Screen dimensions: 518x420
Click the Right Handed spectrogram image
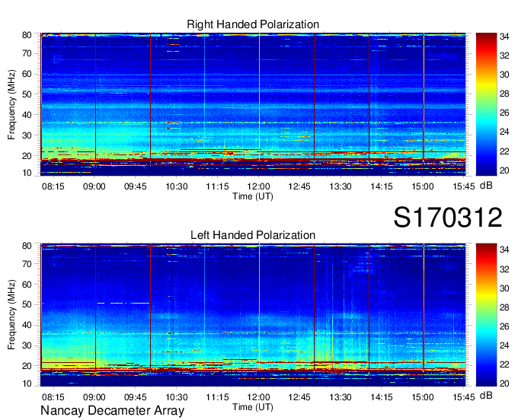coord(253,104)
